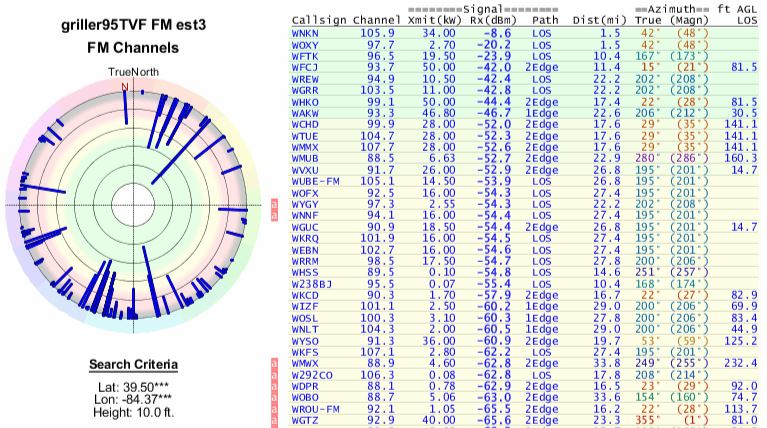
Task: Click the red N TrueNorth marker
Action: [125, 86]
